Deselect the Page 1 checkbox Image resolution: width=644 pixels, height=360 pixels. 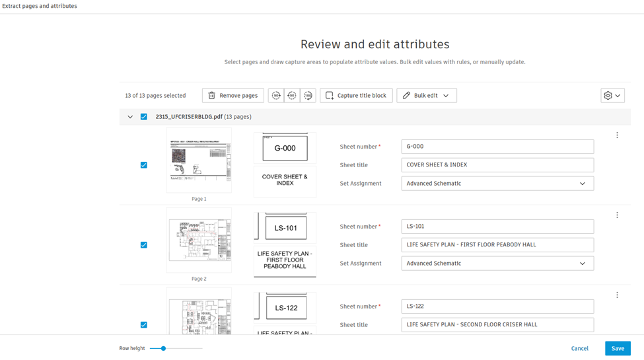pos(144,165)
